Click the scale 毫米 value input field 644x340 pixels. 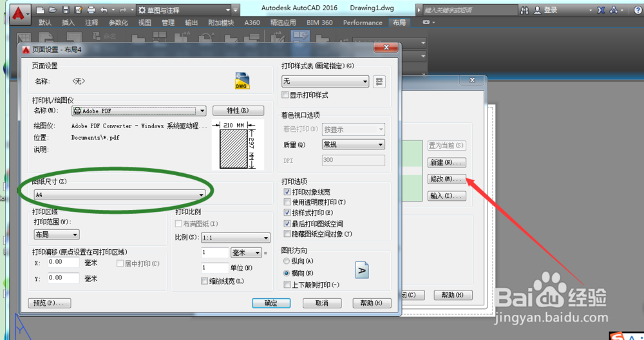215,252
